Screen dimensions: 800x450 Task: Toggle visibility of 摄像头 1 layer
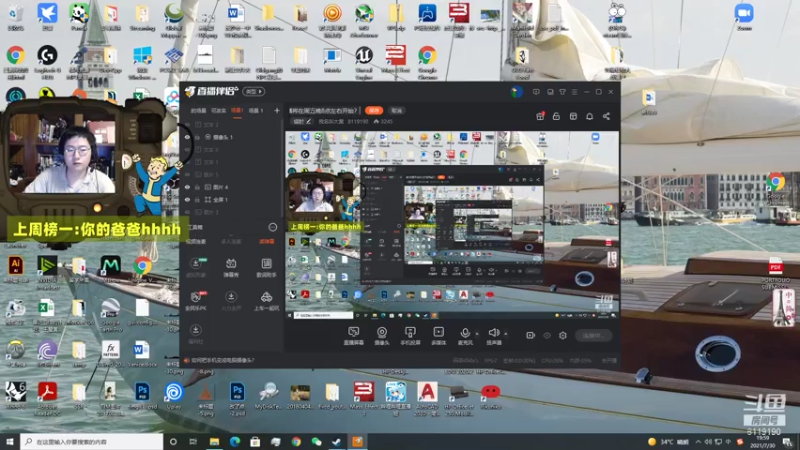[x=187, y=137]
